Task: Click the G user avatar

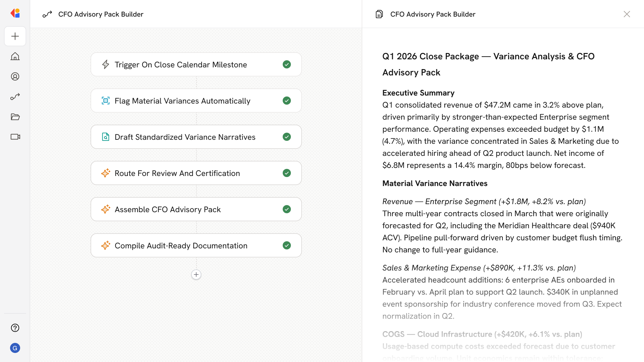Action: click(x=15, y=348)
